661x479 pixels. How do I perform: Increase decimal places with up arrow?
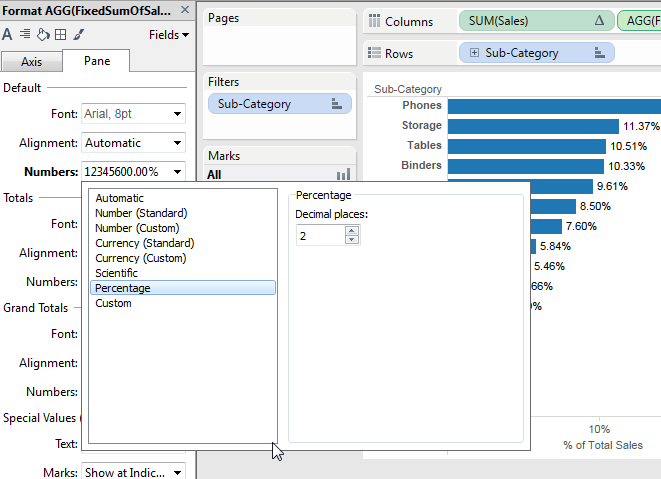pos(352,231)
